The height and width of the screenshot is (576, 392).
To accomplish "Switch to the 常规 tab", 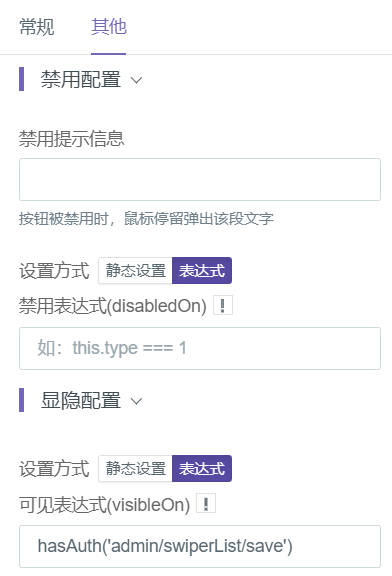I will 37,27.
